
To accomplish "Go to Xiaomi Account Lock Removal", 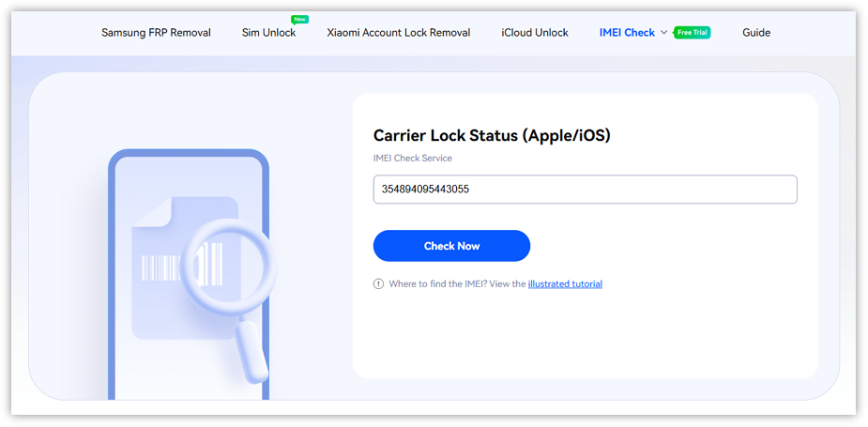I will point(399,33).
